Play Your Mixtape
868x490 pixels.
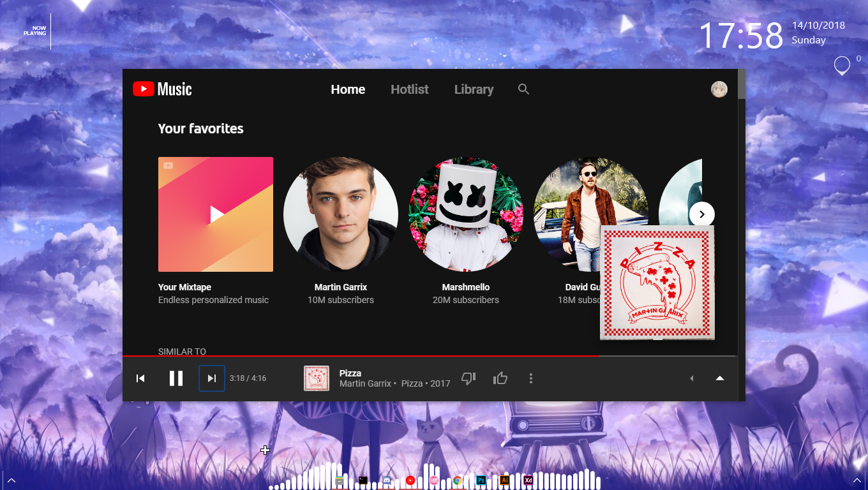click(x=215, y=214)
